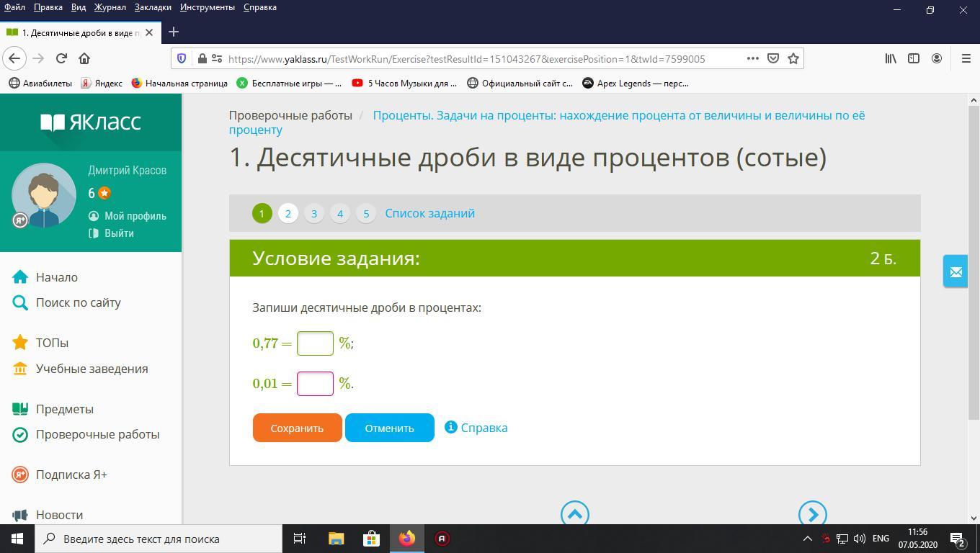This screenshot has height=553, width=980.
Task: Click the scroll-up circle arrow
Action: click(x=574, y=514)
